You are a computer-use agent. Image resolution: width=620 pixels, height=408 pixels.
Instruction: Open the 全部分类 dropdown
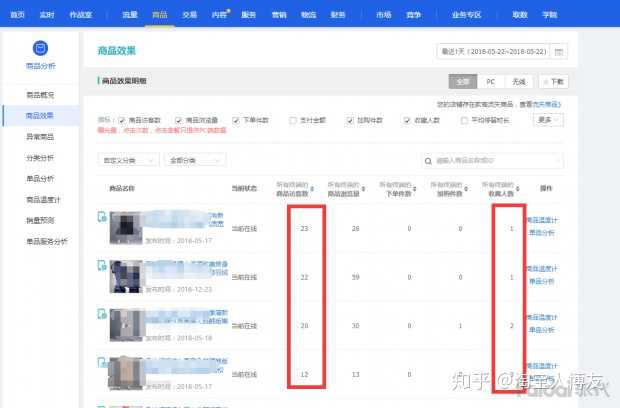point(192,159)
